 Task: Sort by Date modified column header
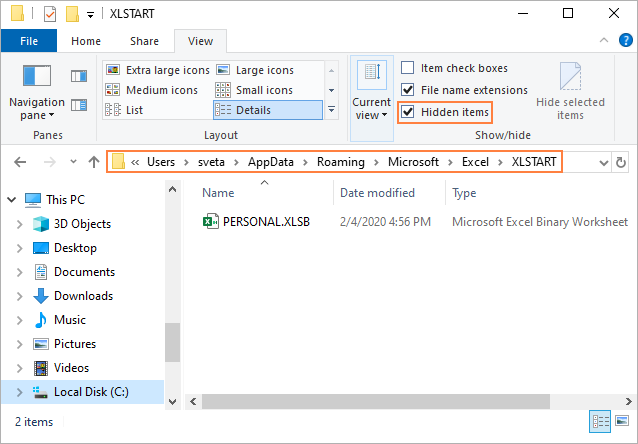pos(377,193)
